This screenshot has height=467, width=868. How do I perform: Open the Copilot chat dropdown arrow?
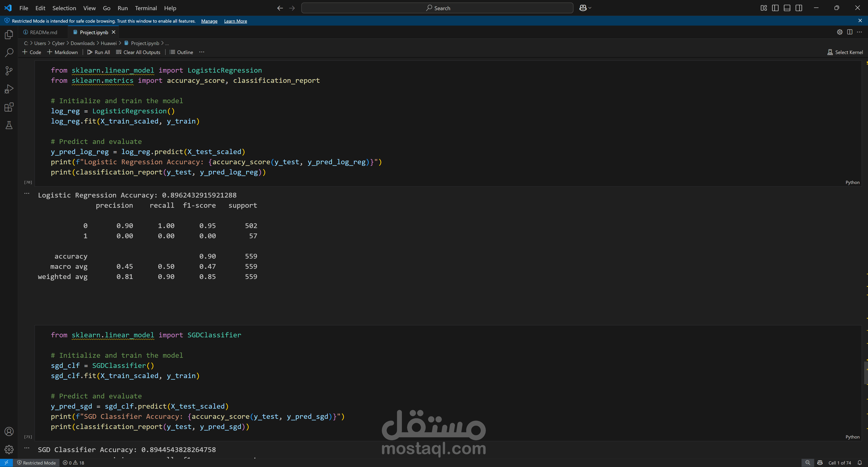coord(590,8)
